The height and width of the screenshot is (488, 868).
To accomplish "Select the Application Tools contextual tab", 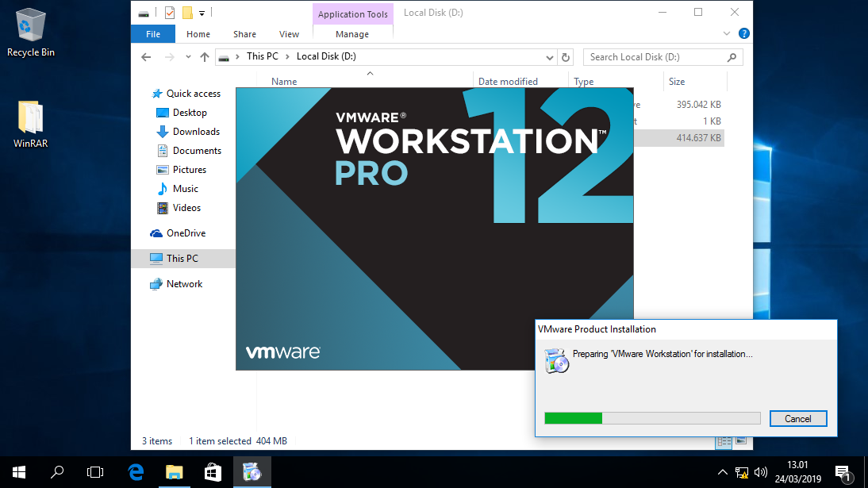I will (352, 14).
